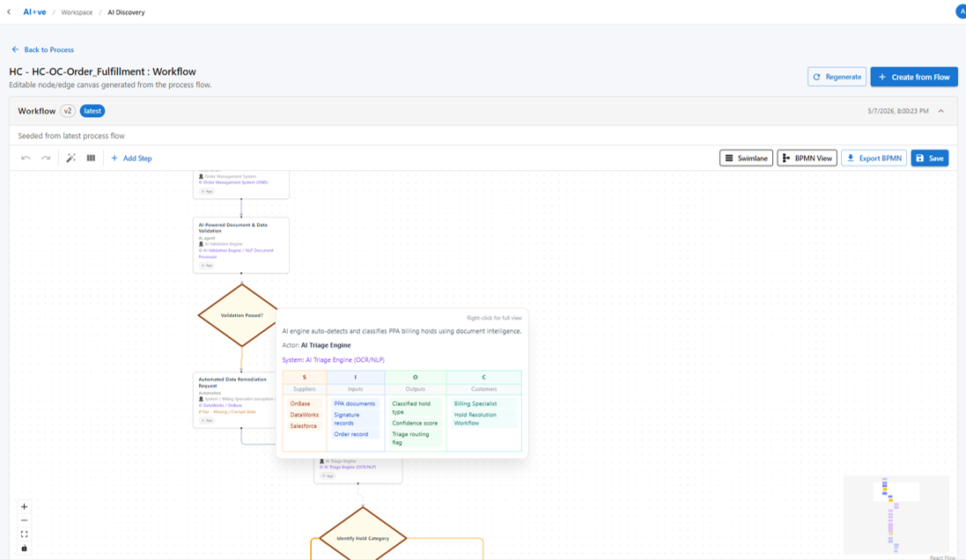Select the AI-Powered Document & Data Validation node
The width and height of the screenshot is (966, 560).
point(241,245)
